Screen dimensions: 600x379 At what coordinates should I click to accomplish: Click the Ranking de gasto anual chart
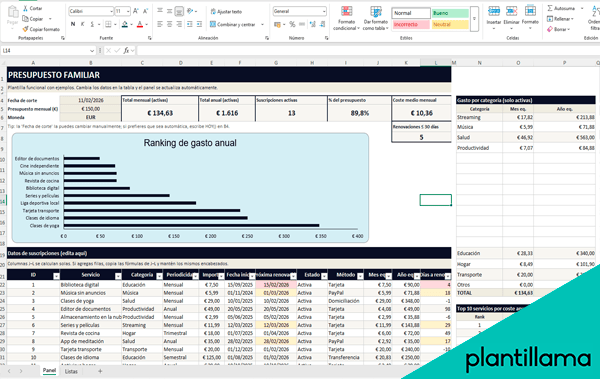pos(190,188)
